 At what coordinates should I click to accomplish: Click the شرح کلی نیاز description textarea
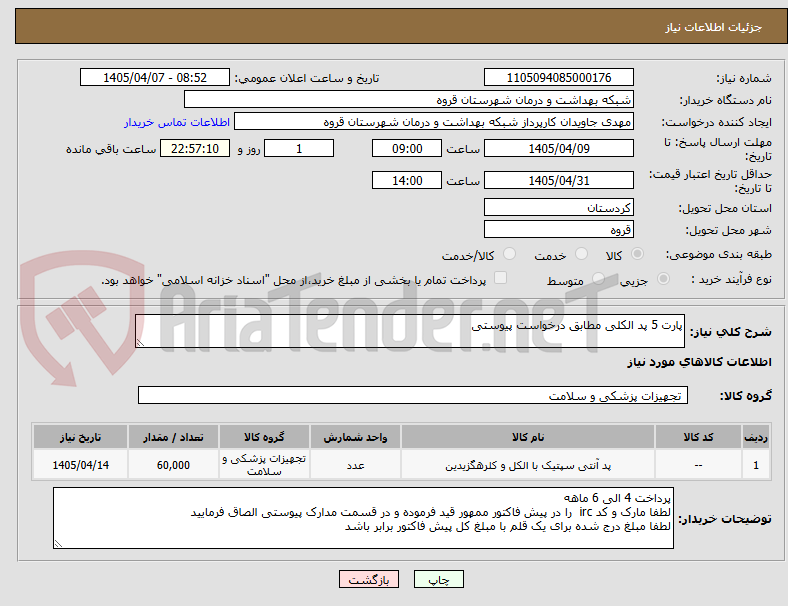(410, 331)
